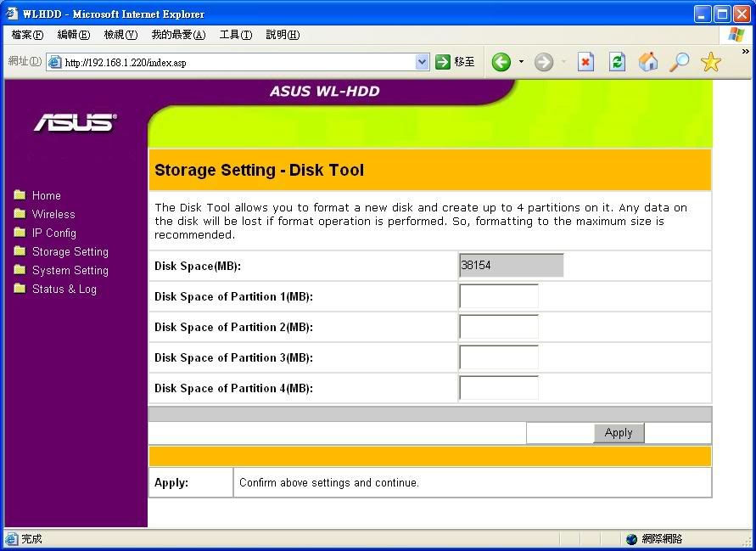Open the 編輯(E) menu
The height and width of the screenshot is (551, 756).
(74, 35)
